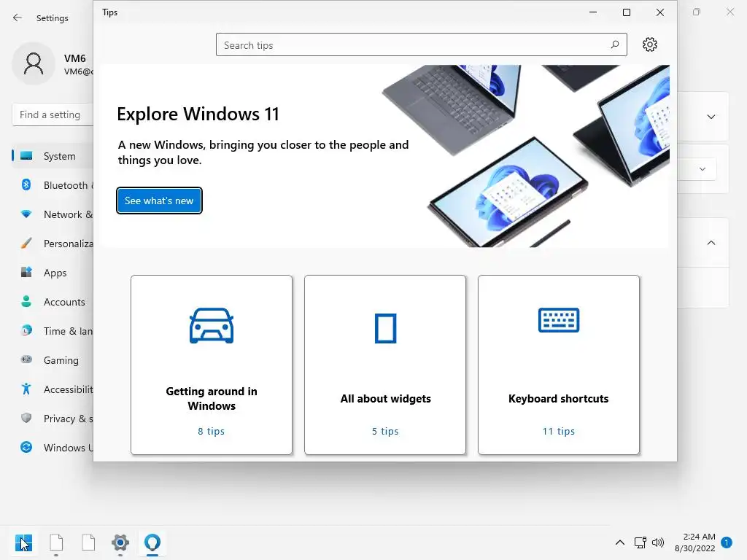Open the small dropdown in Settings window
747x560 pixels.
pos(703,169)
